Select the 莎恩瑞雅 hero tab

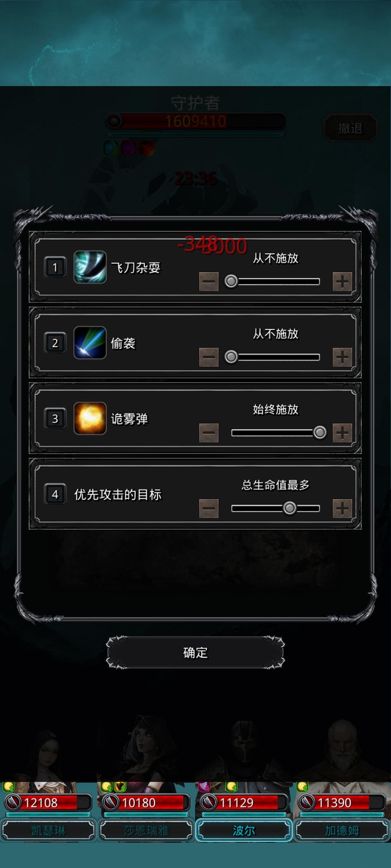[x=146, y=830]
